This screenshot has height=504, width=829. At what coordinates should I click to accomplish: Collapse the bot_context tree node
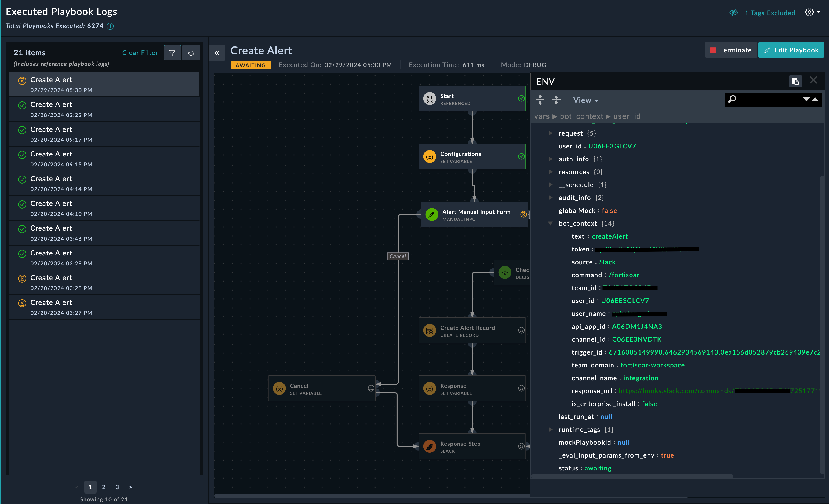550,223
